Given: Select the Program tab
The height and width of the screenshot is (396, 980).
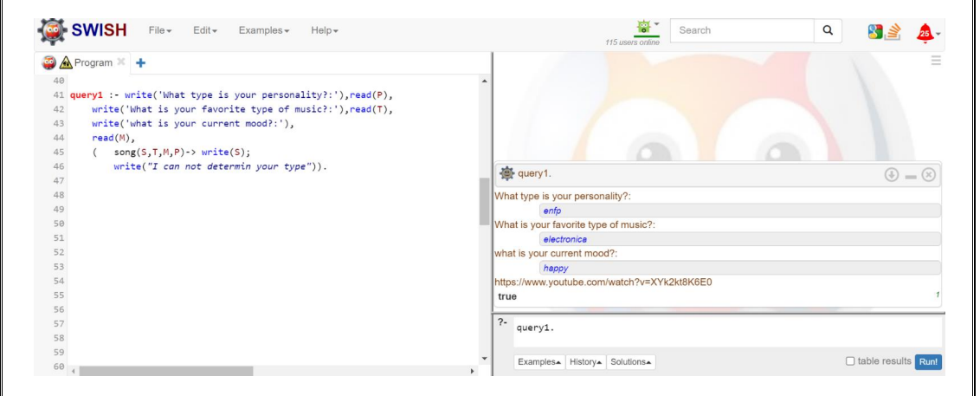Looking at the screenshot, I should 93,62.
